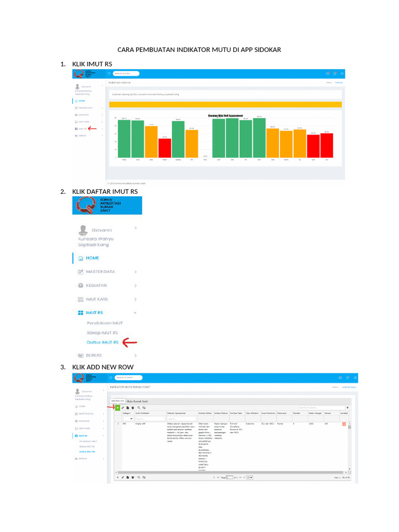
Task: Click the green Add new row plus icon
Action: (x=117, y=408)
